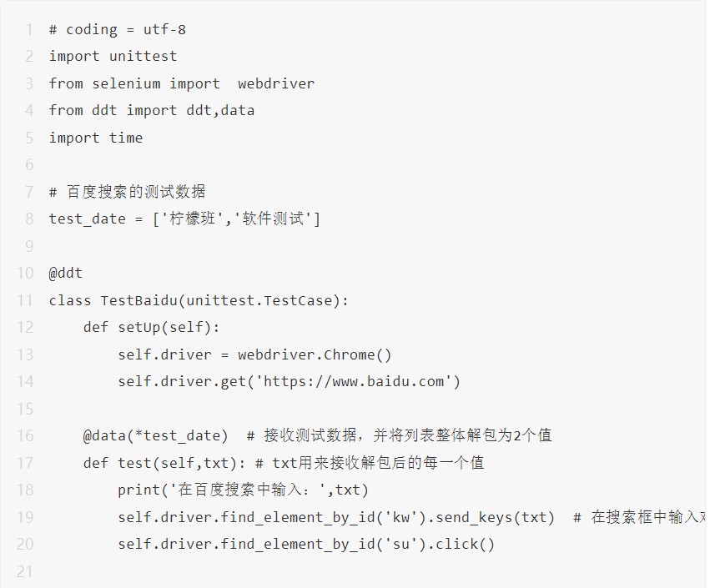The height and width of the screenshot is (588, 710).
Task: Click the print statement on line 18
Action: pyautogui.click(x=243, y=490)
